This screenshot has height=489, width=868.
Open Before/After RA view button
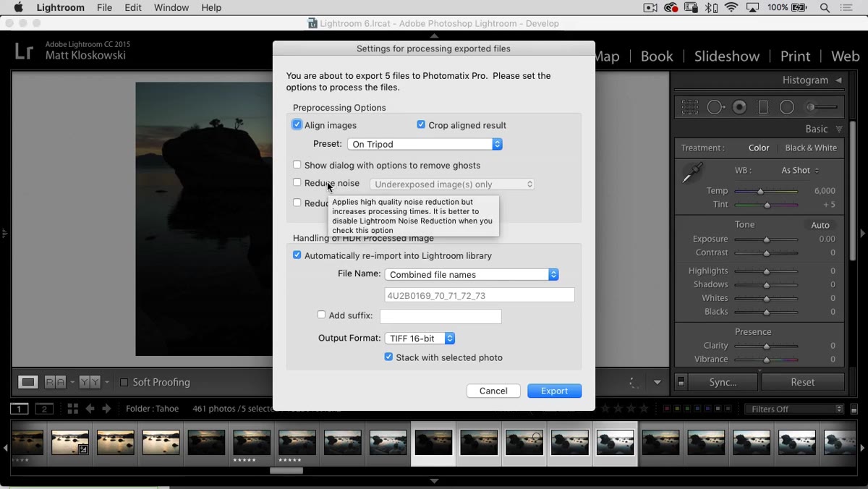tap(56, 382)
